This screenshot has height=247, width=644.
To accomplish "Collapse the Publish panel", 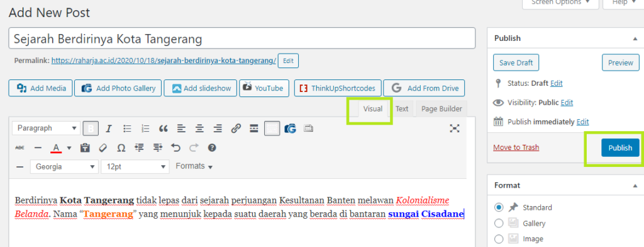I will pos(635,38).
